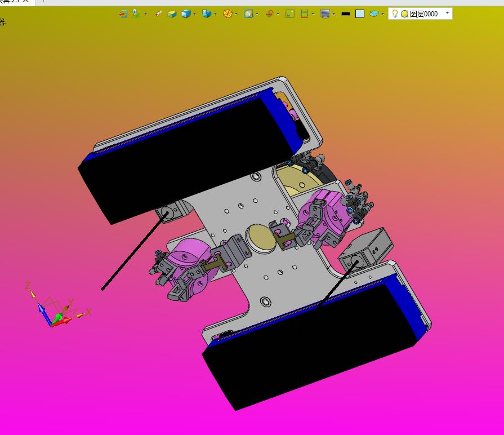Click the blue shaded cube icon
This screenshot has width=504, height=435.
click(x=186, y=14)
